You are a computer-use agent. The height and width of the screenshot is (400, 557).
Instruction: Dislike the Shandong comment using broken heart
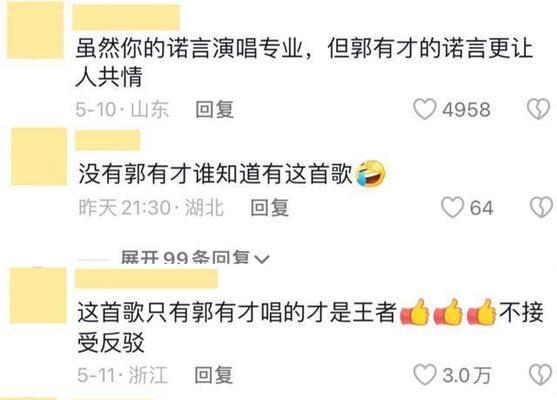[539, 109]
